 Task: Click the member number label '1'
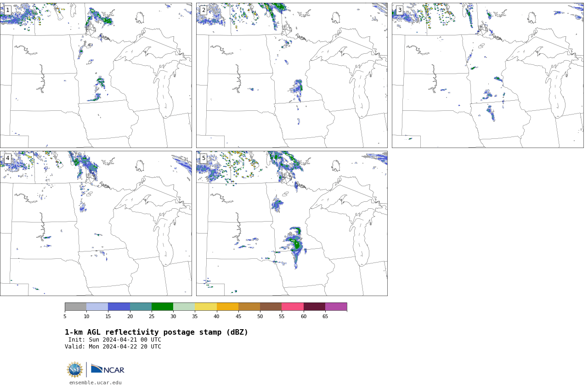coord(7,10)
